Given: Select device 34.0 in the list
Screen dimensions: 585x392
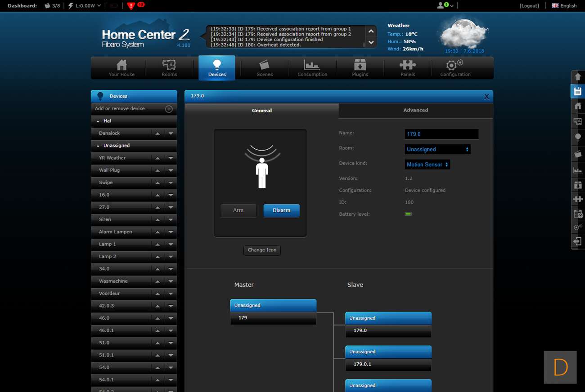Looking at the screenshot, I should 104,269.
